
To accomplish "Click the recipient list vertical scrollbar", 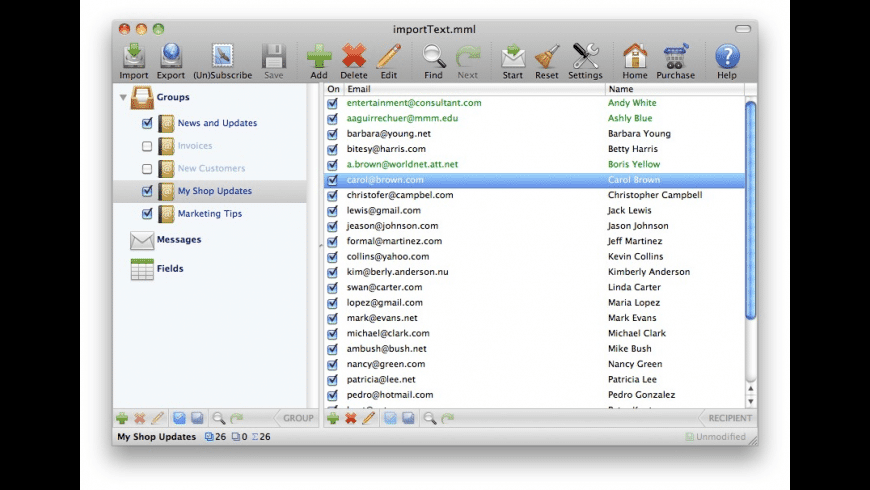I will [x=751, y=210].
